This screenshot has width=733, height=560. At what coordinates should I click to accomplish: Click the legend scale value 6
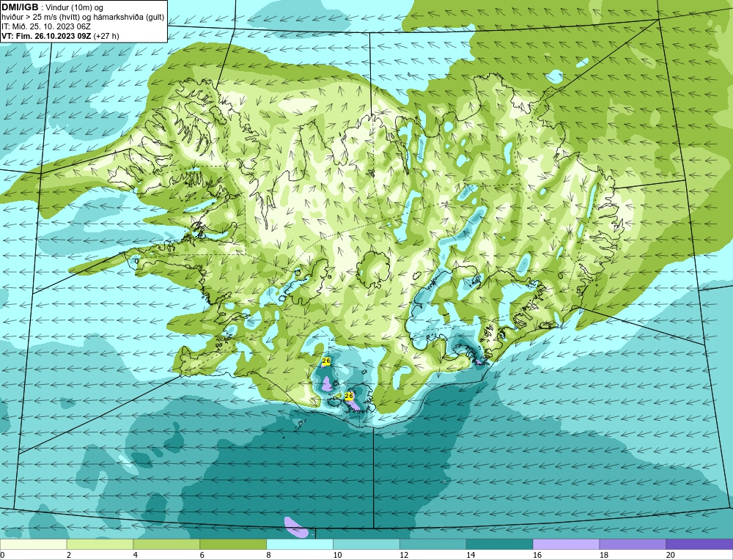202,556
